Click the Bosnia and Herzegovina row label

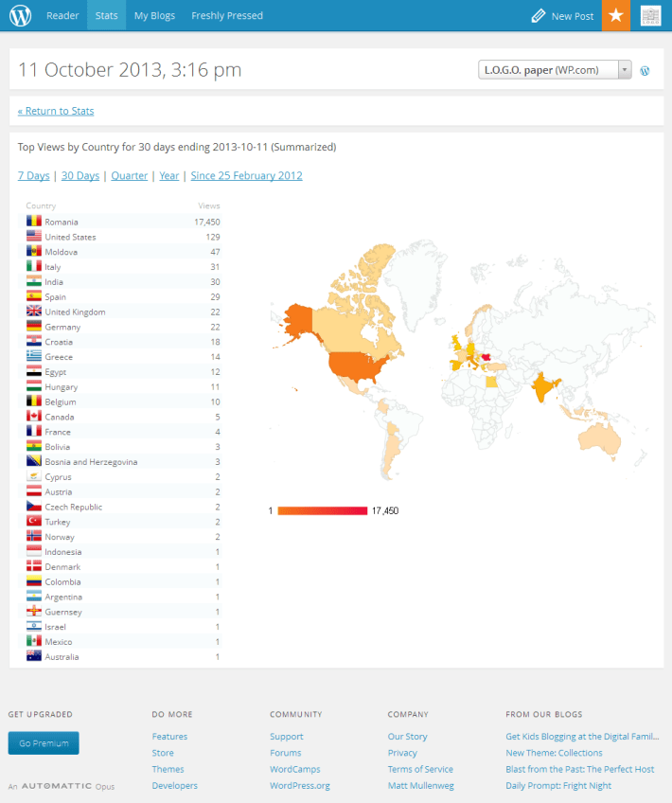click(x=91, y=461)
